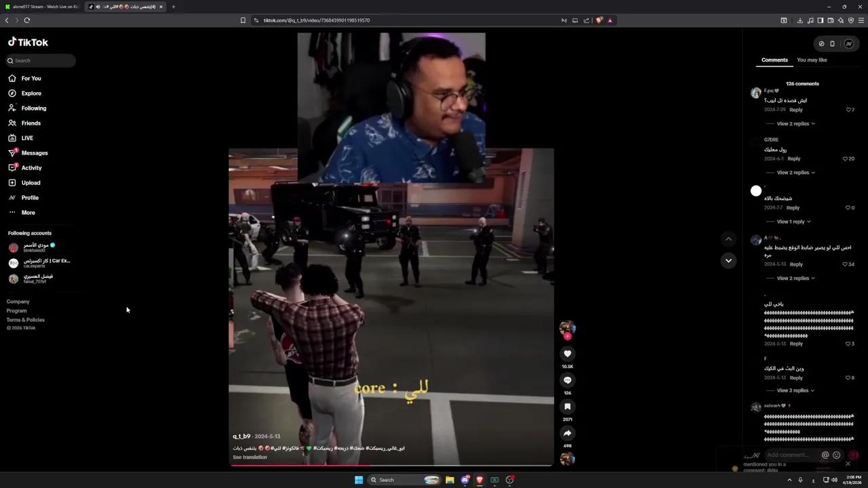The width and height of the screenshot is (868, 488).
Task: Go back in the browser
Action: [7, 20]
